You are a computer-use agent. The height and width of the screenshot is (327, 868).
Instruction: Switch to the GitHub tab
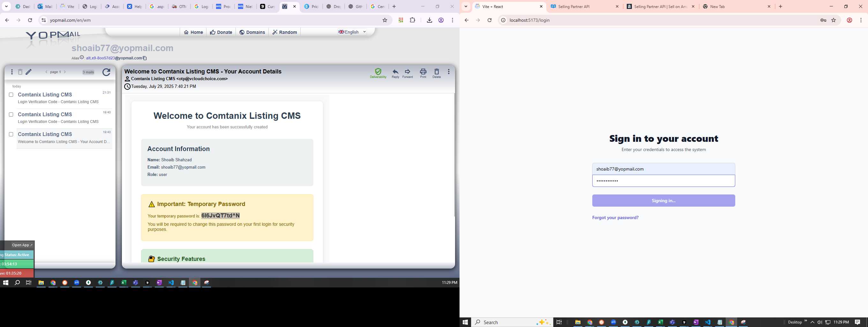tap(355, 6)
